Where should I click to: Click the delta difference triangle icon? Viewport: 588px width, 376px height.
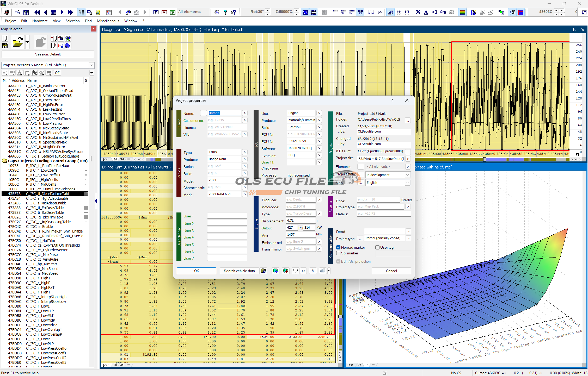click(426, 12)
